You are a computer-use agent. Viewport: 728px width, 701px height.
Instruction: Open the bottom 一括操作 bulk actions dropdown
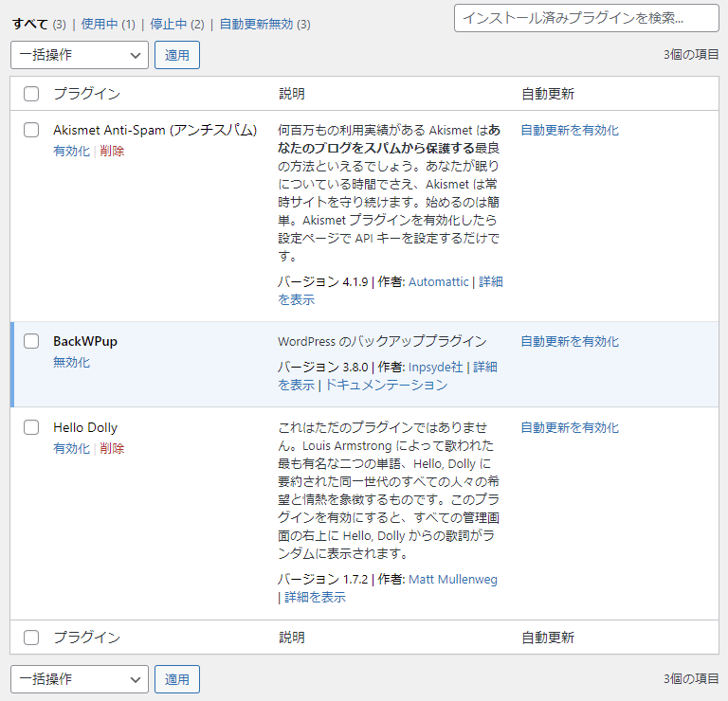(80, 679)
